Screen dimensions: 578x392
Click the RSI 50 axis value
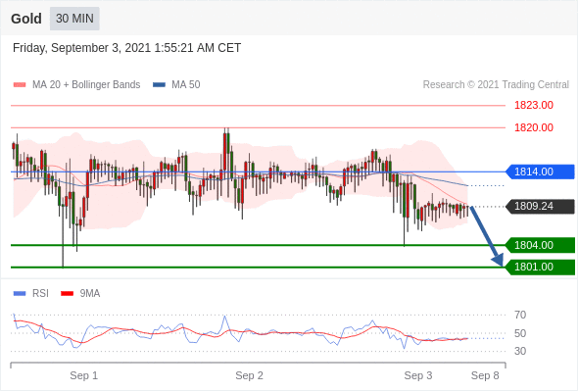click(520, 333)
